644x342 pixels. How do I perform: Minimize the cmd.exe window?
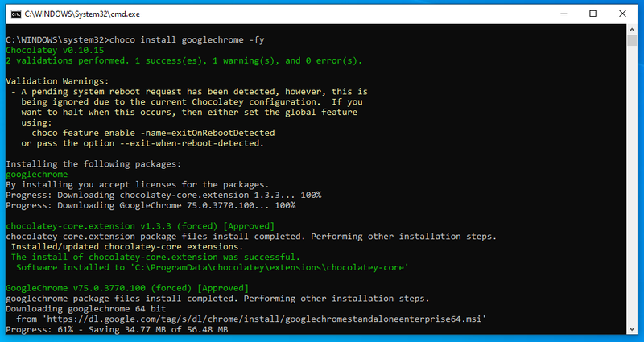(x=563, y=14)
